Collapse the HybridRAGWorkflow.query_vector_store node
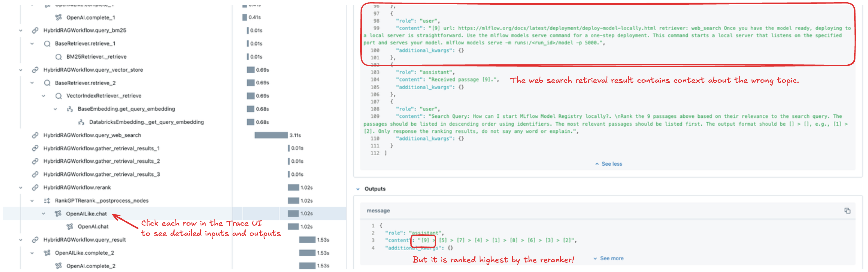868x272 pixels. tap(21, 70)
